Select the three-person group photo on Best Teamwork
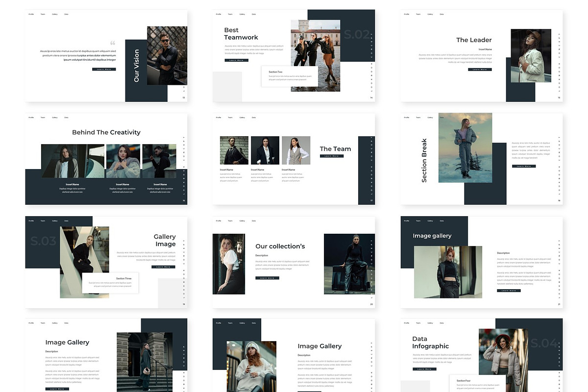The image size is (588, 392). pos(316,56)
